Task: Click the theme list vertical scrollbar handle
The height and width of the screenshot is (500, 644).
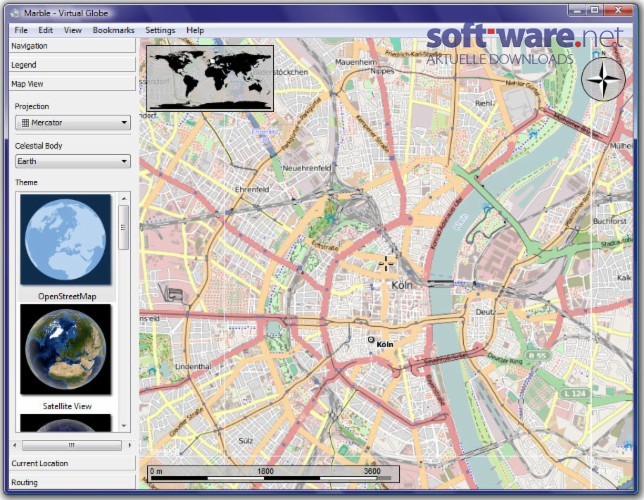Action: (124, 227)
